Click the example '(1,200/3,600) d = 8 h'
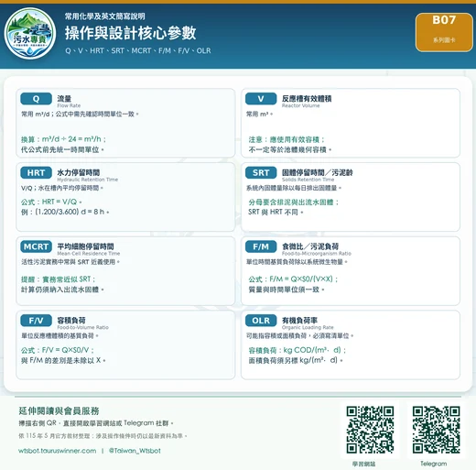Screen dimensions: 476x470 (70, 212)
